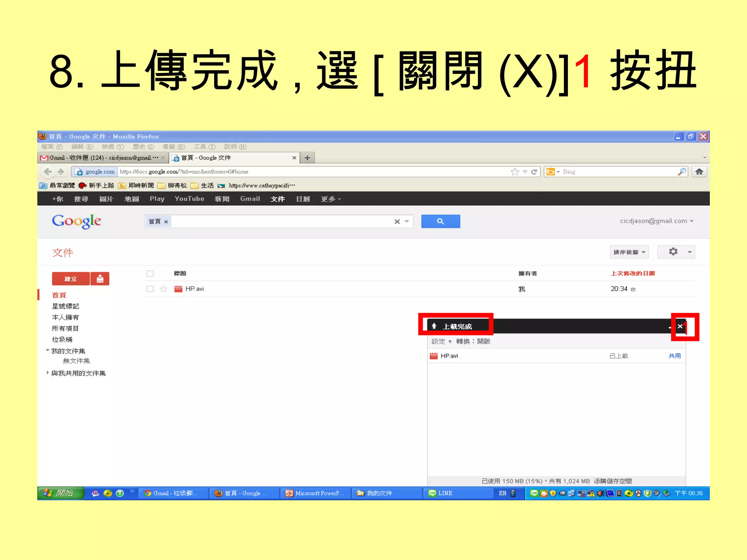This screenshot has height=560, width=747.
Task: Open 最常瀏覽 bookmark toolbar item
Action: pyautogui.click(x=57, y=186)
